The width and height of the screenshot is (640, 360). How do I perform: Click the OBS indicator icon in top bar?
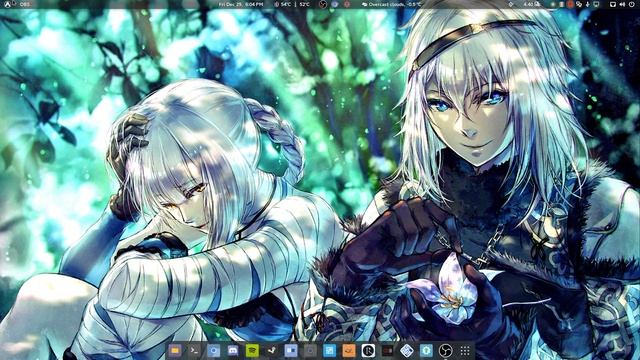click(323, 4)
